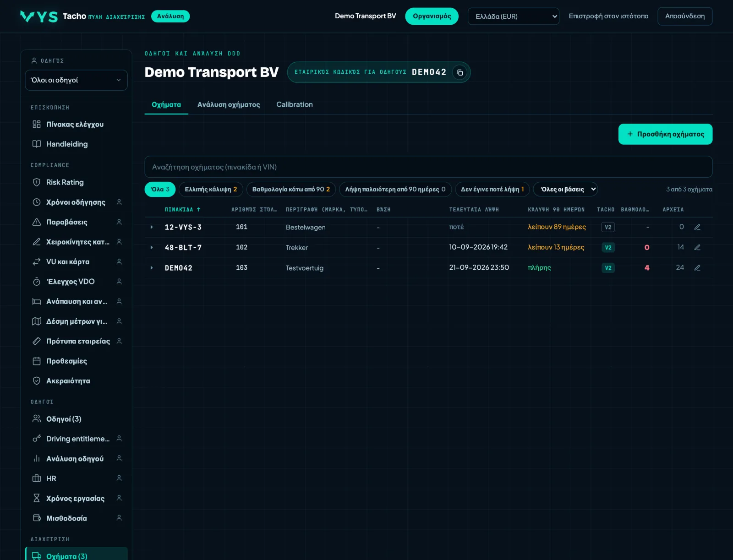The image size is (733, 560).
Task: Switch to the Ανάλυση οχήματος tab
Action: 229,104
